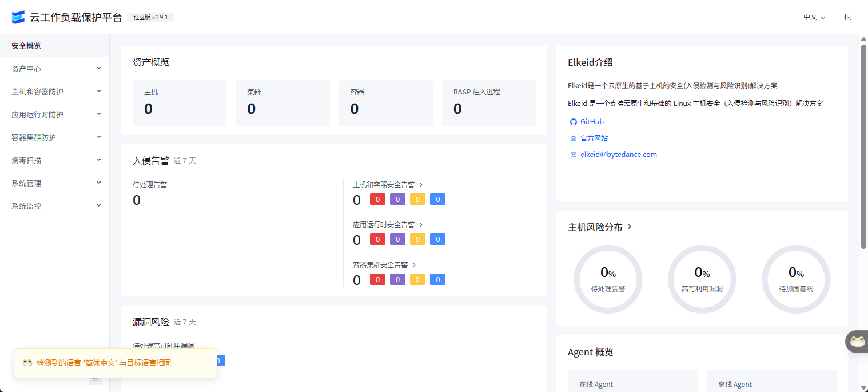
Task: Click the 漏洞风险 section heading
Action: coord(151,322)
